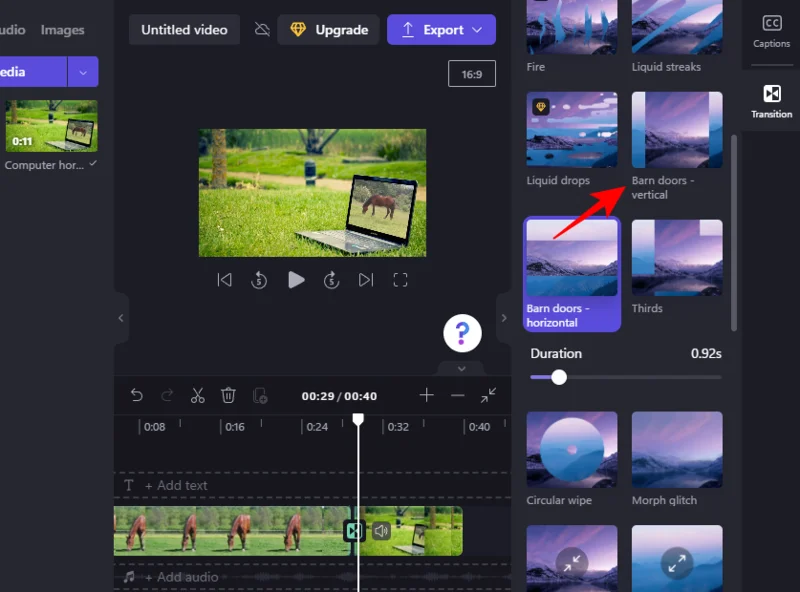Adjust the transition Duration slider

[x=558, y=377]
